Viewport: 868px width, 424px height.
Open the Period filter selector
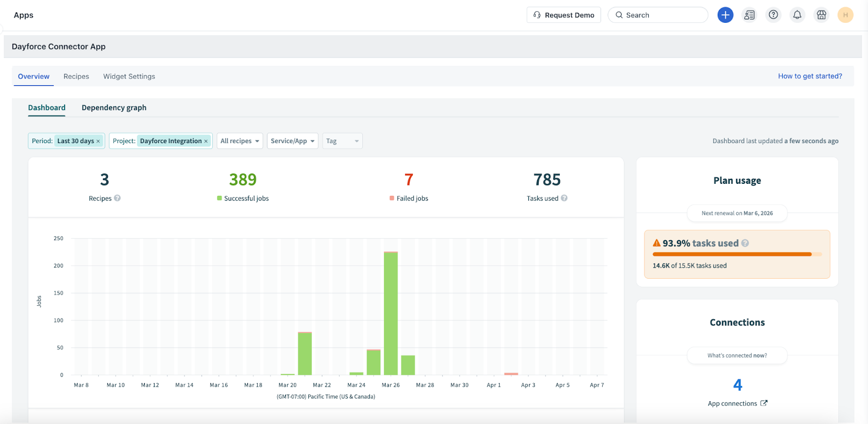click(x=66, y=141)
